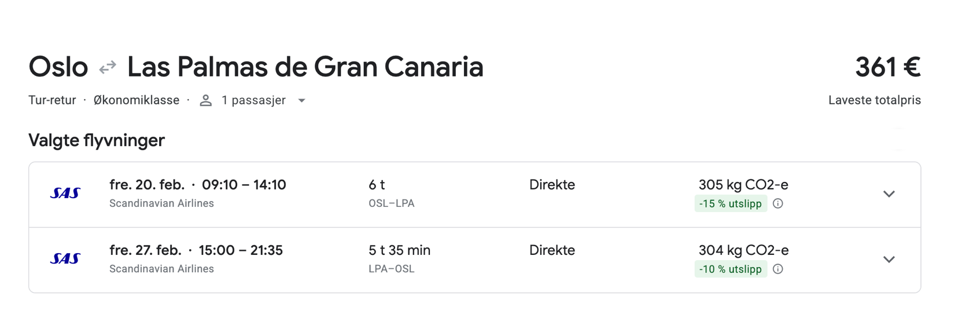Click the Tur-retur trip type label
The height and width of the screenshot is (336, 980).
tap(52, 100)
